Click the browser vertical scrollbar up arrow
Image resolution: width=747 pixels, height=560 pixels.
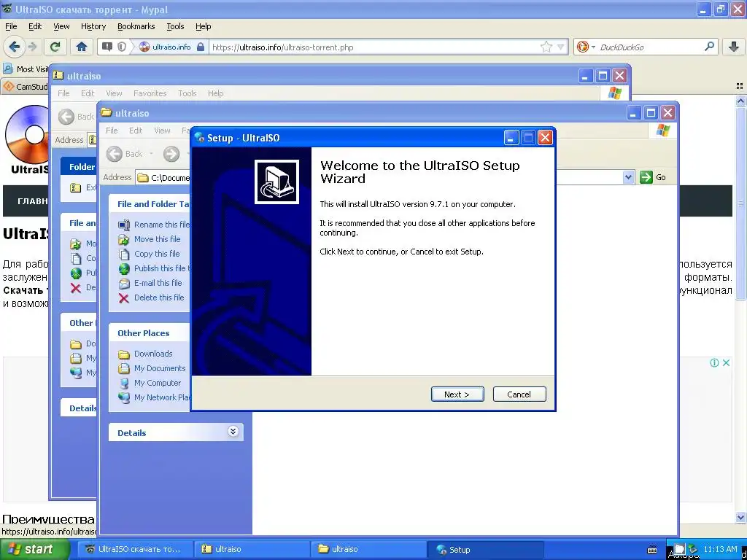click(x=740, y=101)
